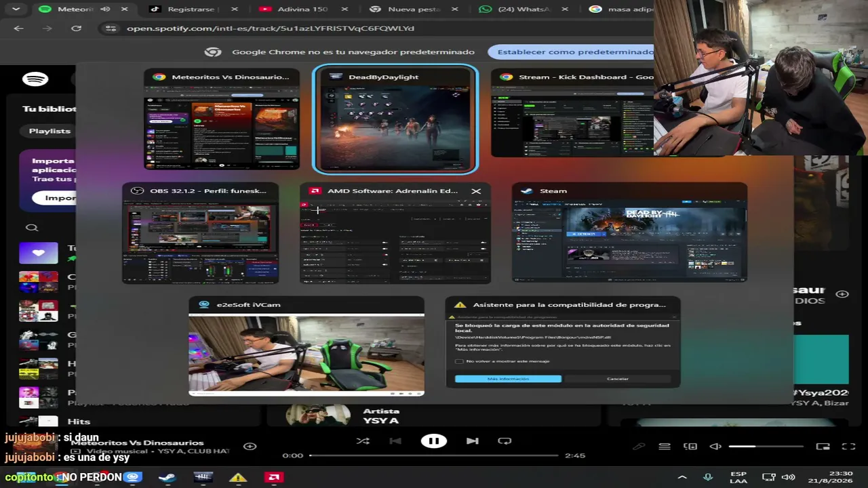Image resolution: width=868 pixels, height=488 pixels.
Task: Open Steam from the taskbar
Action: [167, 477]
